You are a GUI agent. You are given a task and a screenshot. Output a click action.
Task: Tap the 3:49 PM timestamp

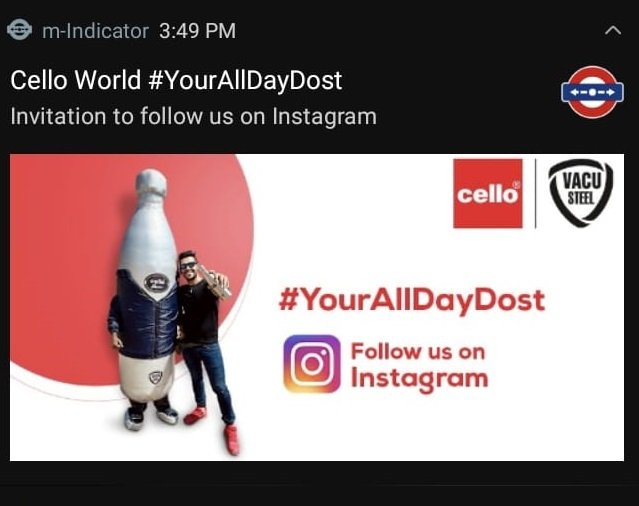click(x=198, y=31)
